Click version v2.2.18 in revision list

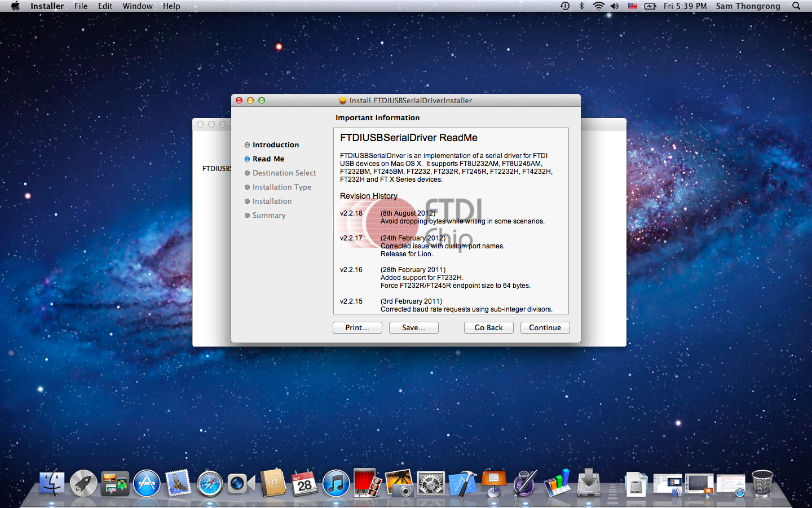[x=351, y=213]
